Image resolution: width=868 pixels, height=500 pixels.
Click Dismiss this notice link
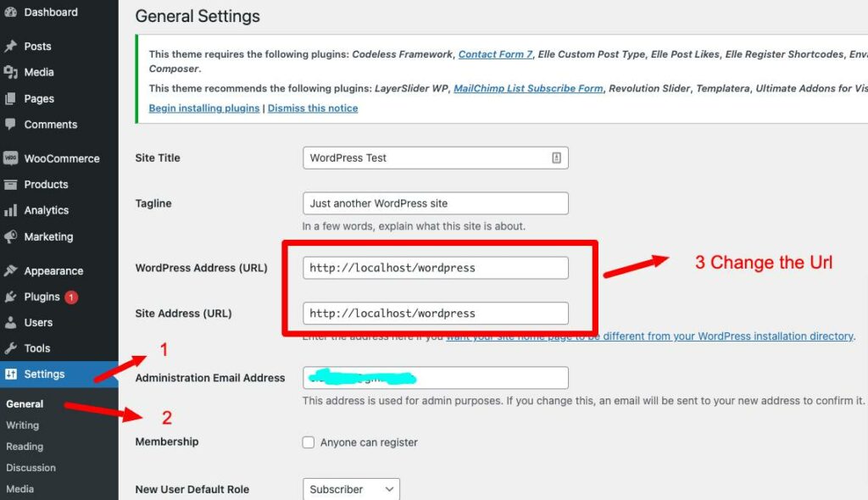pyautogui.click(x=313, y=108)
